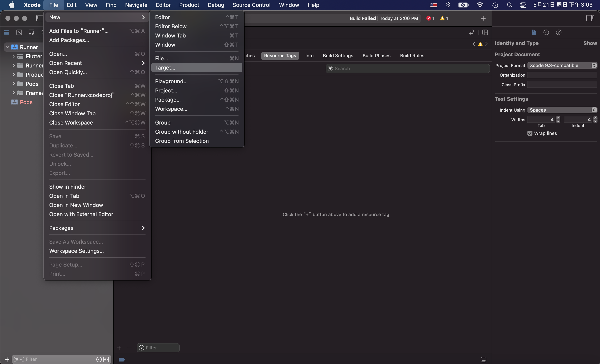Viewport: 600px width, 364px height.
Task: Show only source-controlled files filter icon
Action: point(106,359)
